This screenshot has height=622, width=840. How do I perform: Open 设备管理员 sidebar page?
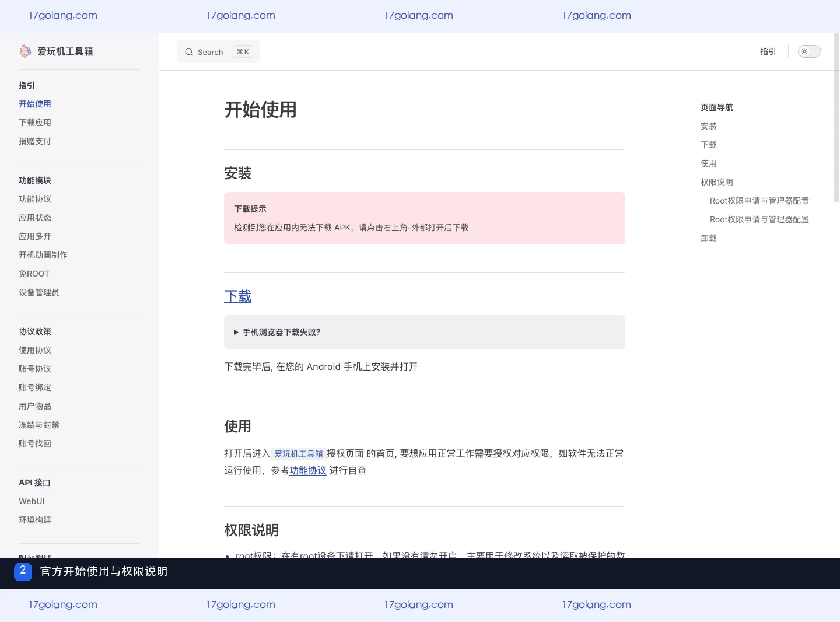[39, 292]
